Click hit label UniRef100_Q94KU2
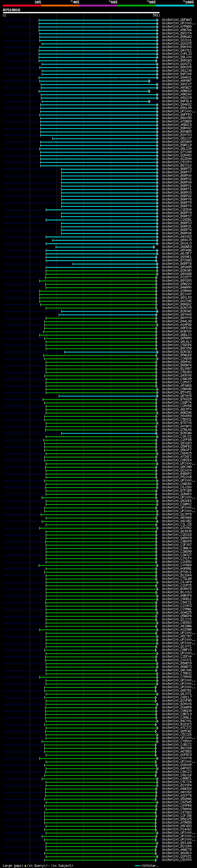This screenshot has width=197, height=868. pos(177,104)
